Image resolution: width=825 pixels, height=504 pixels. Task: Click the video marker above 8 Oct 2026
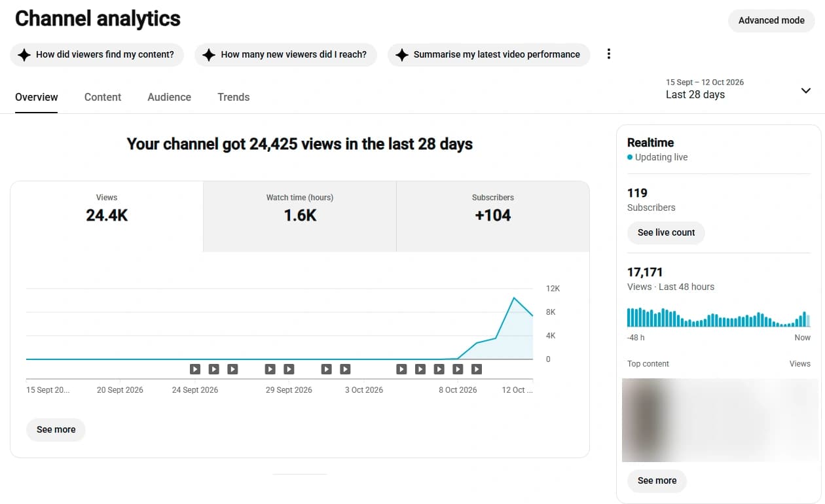[x=458, y=369]
